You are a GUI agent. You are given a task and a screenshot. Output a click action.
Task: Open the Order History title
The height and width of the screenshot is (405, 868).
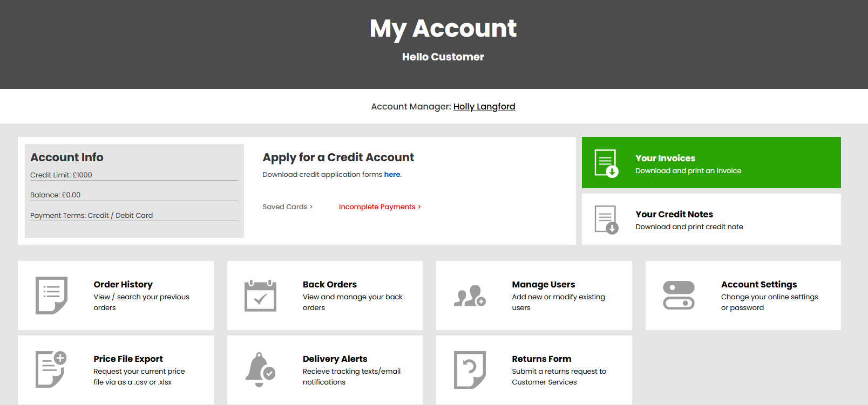[x=123, y=284]
